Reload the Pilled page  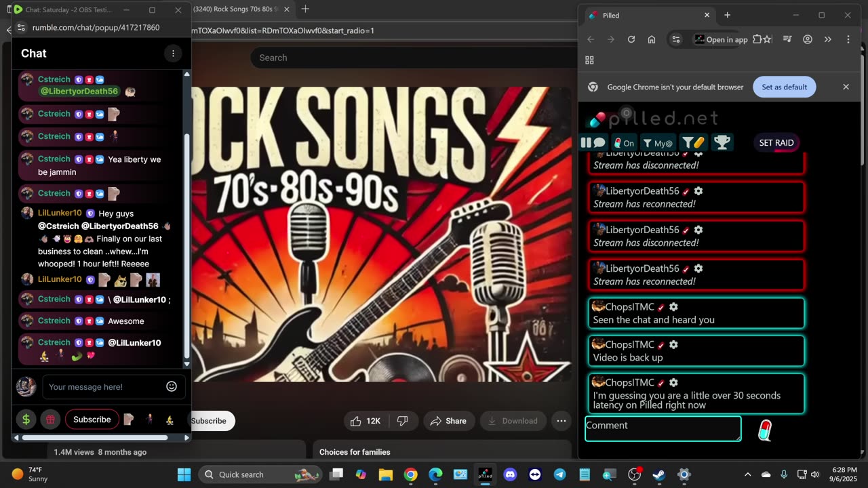click(x=631, y=39)
